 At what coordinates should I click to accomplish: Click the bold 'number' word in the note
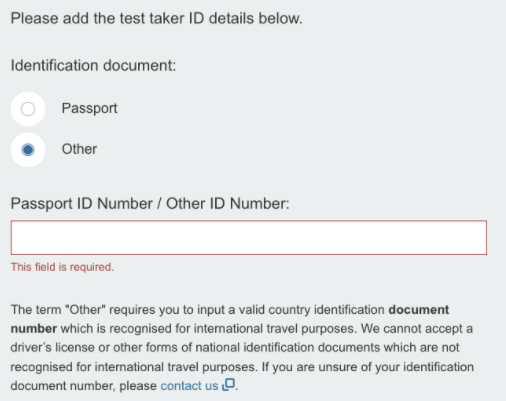click(34, 329)
